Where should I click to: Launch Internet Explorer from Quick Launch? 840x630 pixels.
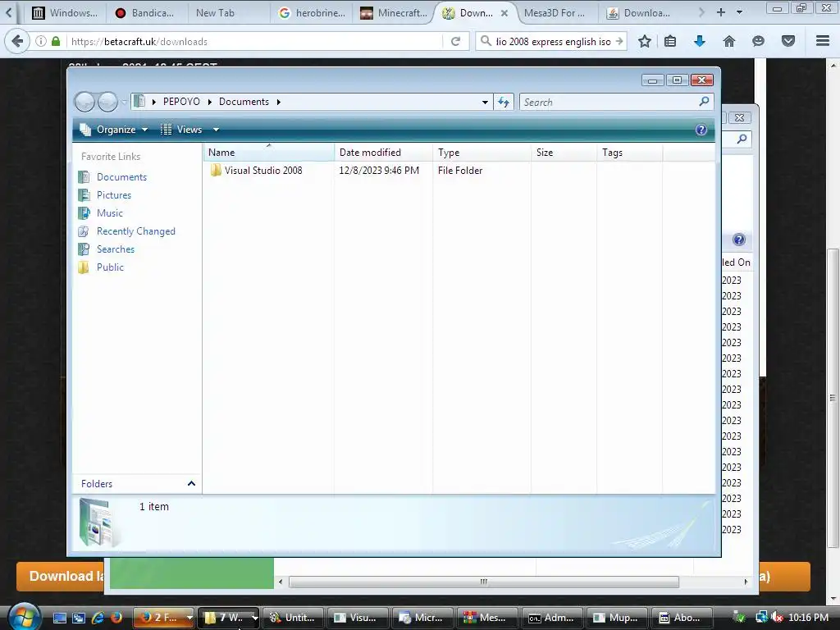tap(98, 618)
